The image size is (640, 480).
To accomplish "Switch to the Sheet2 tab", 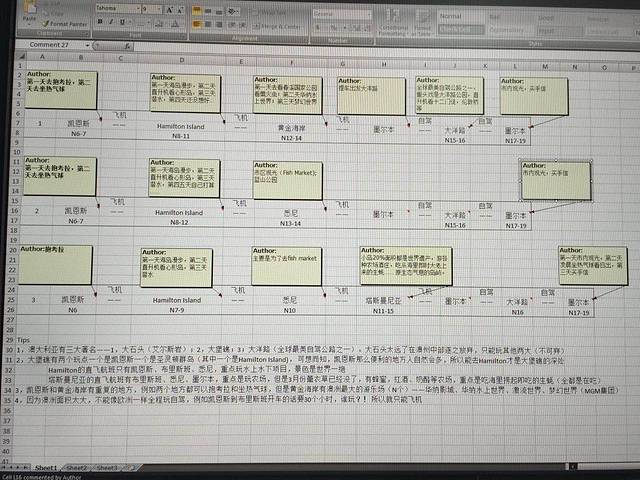I will coord(77,467).
